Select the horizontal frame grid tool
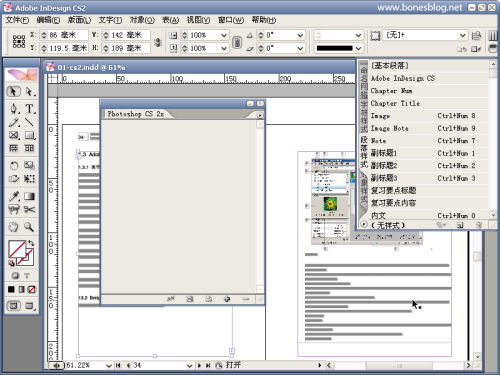The height and width of the screenshot is (375, 500). click(x=13, y=148)
